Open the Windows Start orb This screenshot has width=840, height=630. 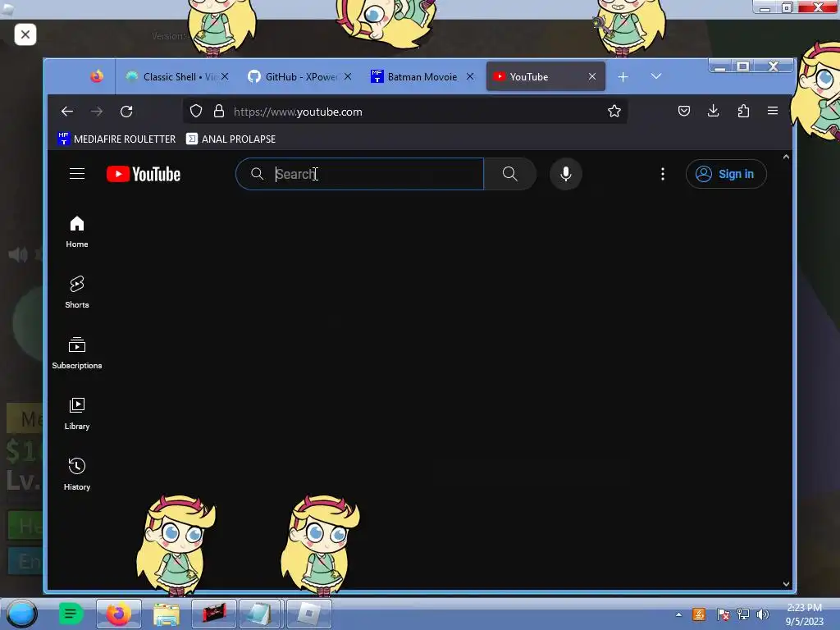click(21, 614)
